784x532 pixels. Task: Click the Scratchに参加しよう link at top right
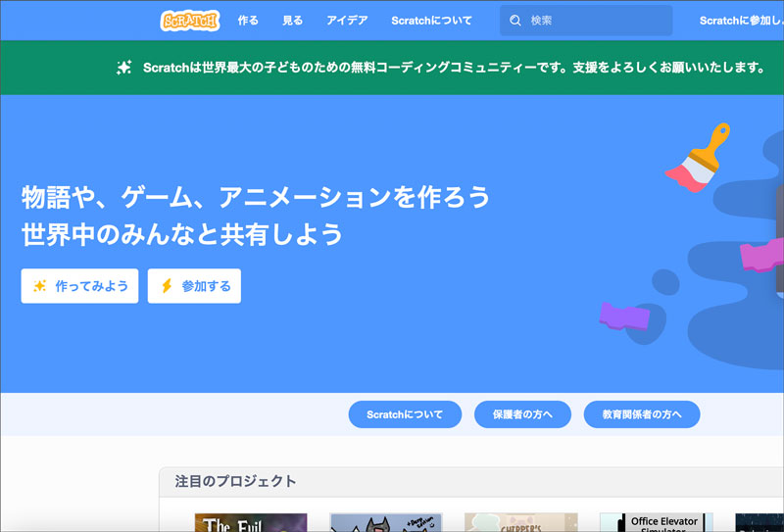[x=741, y=21]
